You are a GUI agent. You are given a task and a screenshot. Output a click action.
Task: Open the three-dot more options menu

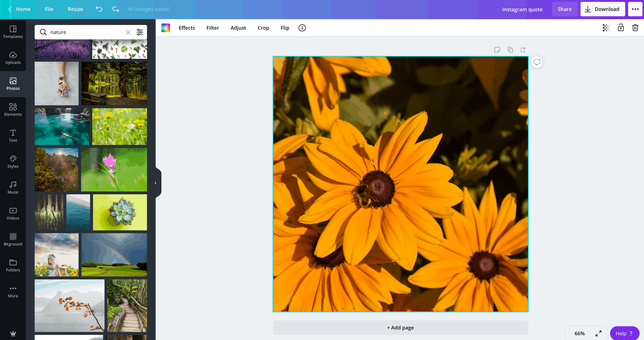(635, 9)
